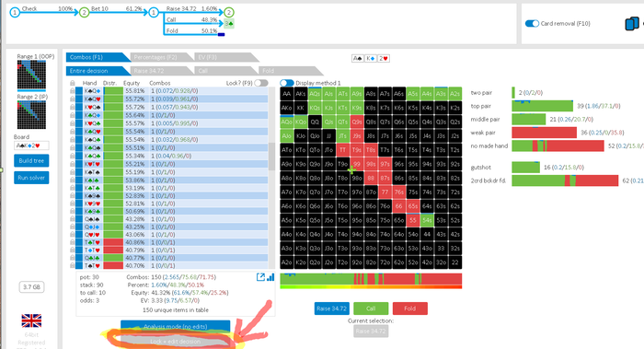Lock the row with 40.70% equity

pos(73,266)
